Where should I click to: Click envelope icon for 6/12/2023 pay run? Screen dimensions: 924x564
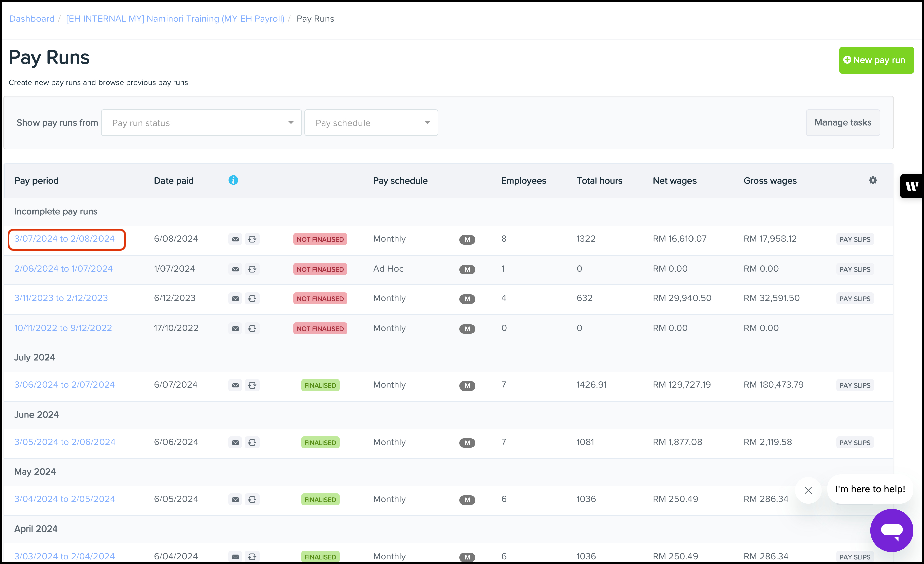coord(235,298)
